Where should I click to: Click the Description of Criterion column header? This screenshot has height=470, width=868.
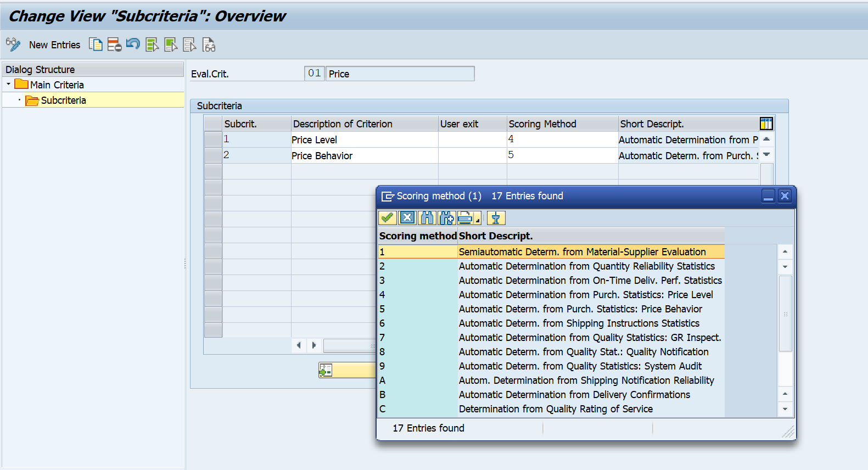click(x=365, y=124)
